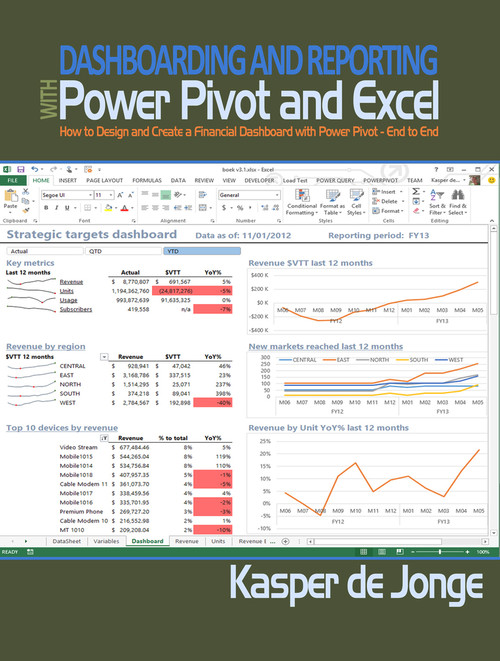Click the Format cells button

[387, 211]
